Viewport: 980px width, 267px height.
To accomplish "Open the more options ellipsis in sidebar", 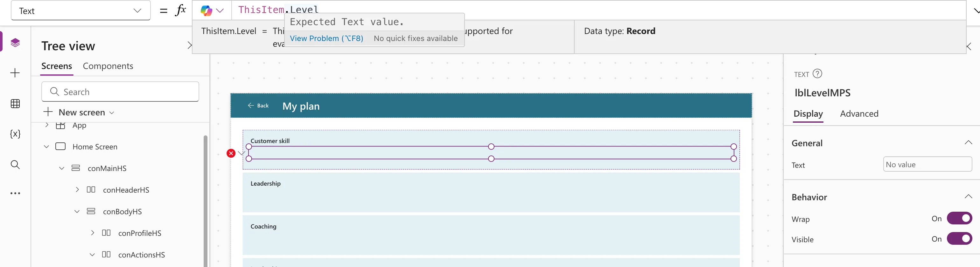I will [x=15, y=193].
